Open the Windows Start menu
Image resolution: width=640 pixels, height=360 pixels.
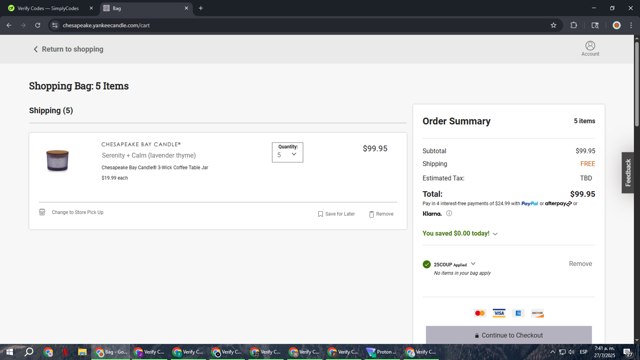tap(10, 352)
